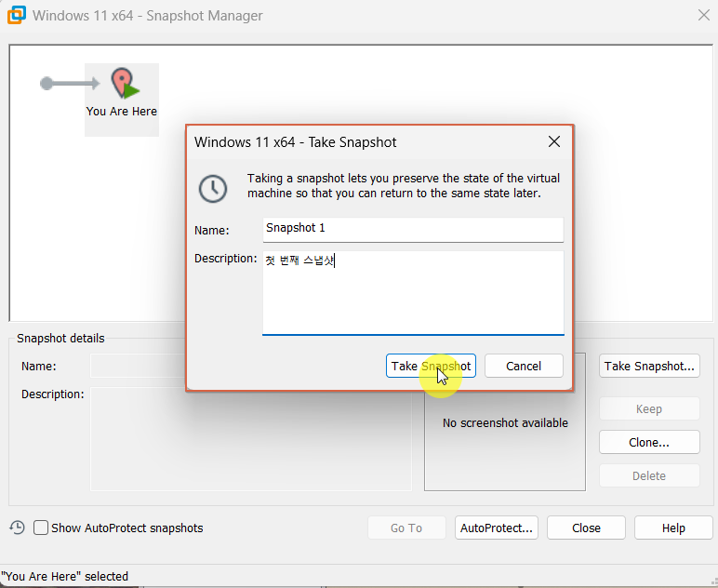The height and width of the screenshot is (588, 718).
Task: Click the You Are Here label text
Action: pos(121,112)
